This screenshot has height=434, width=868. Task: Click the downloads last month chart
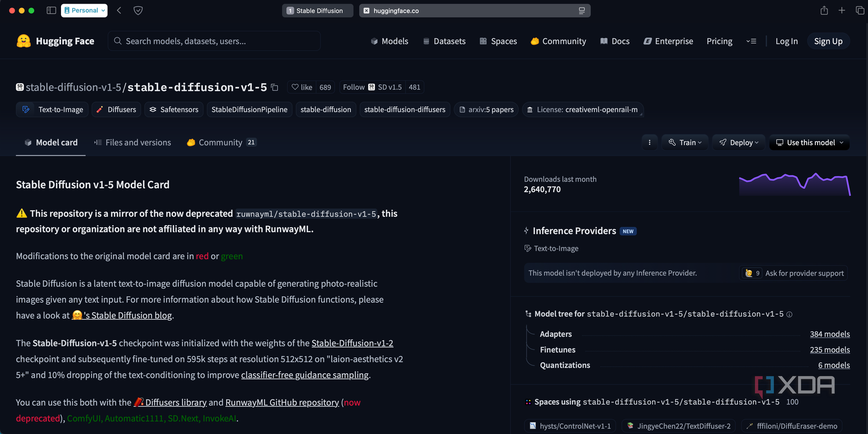(x=795, y=184)
